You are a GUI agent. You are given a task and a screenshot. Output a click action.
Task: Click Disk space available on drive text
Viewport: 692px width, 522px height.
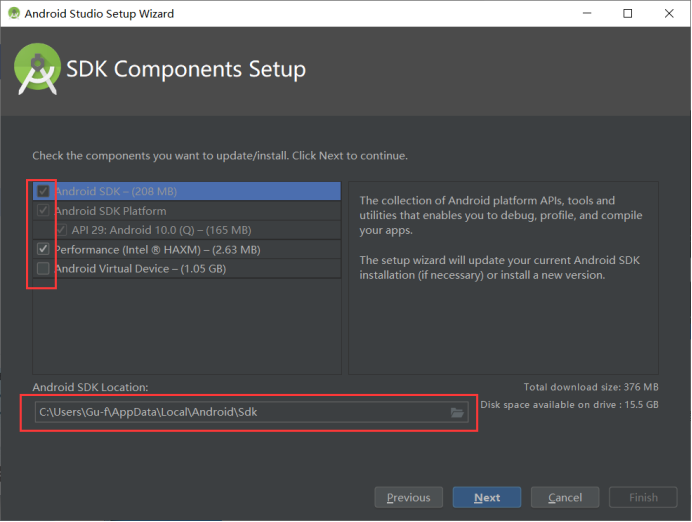coord(569,405)
